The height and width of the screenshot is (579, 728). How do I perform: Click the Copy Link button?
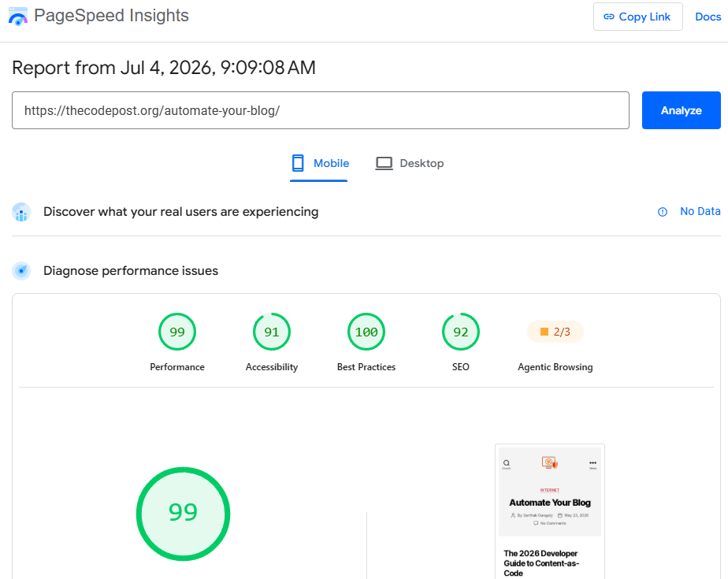pos(637,17)
